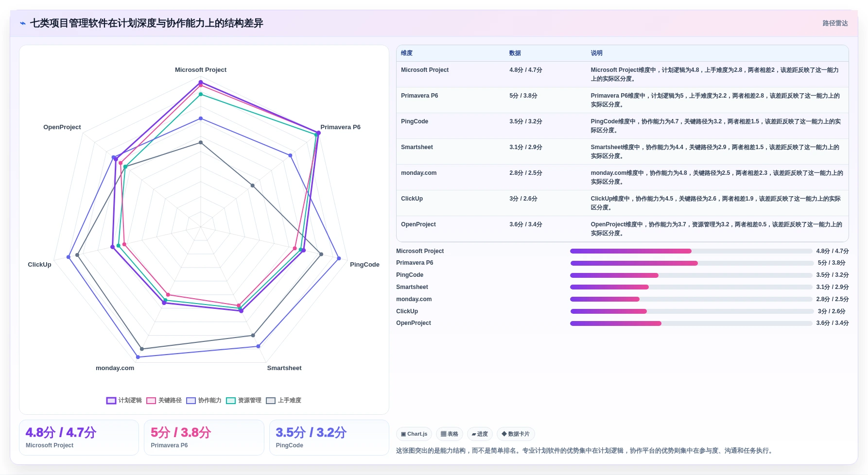The image size is (868, 475).
Task: Select the 表格 chip
Action: (450, 434)
